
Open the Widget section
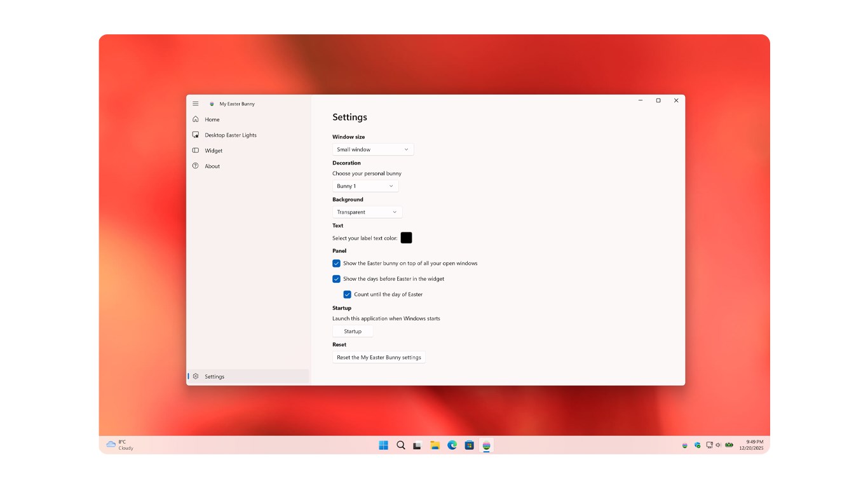tap(213, 151)
